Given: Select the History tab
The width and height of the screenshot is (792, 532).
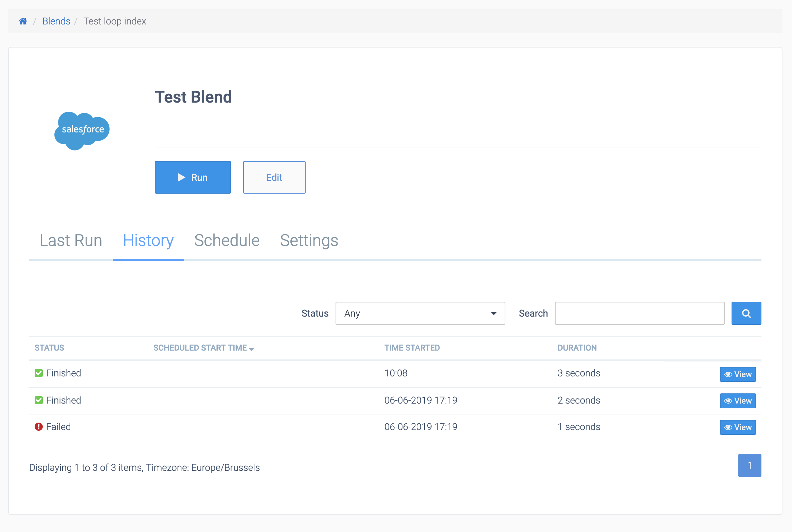Looking at the screenshot, I should pyautogui.click(x=148, y=241).
